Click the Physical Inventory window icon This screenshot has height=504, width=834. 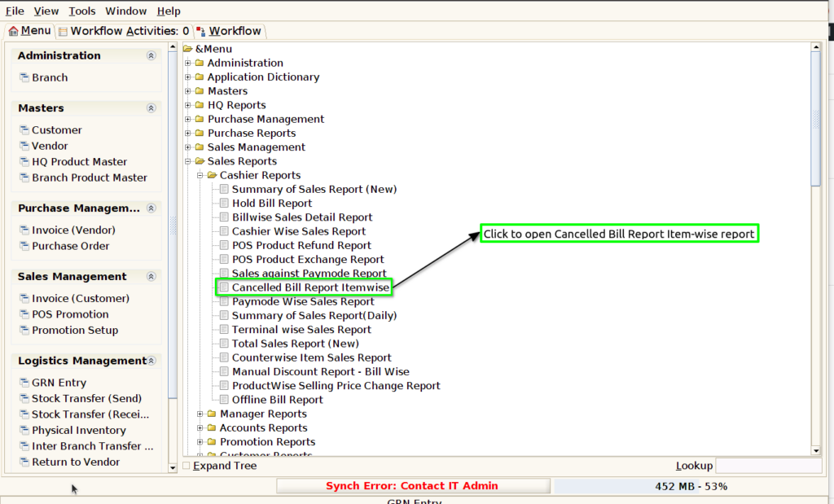coord(24,430)
